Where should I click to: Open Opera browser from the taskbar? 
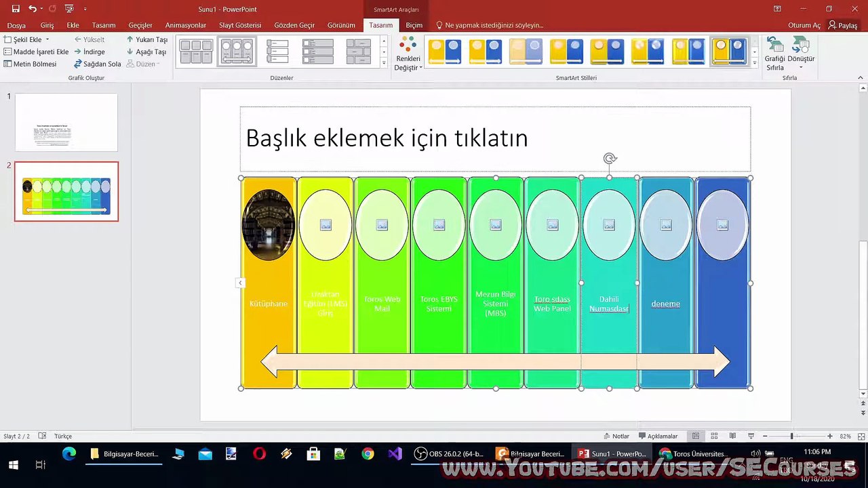pyautogui.click(x=259, y=454)
